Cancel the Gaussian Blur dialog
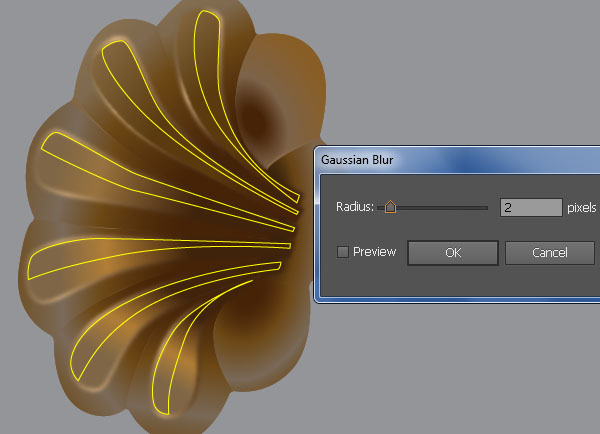Screen dimensions: 600x434 coord(549,253)
